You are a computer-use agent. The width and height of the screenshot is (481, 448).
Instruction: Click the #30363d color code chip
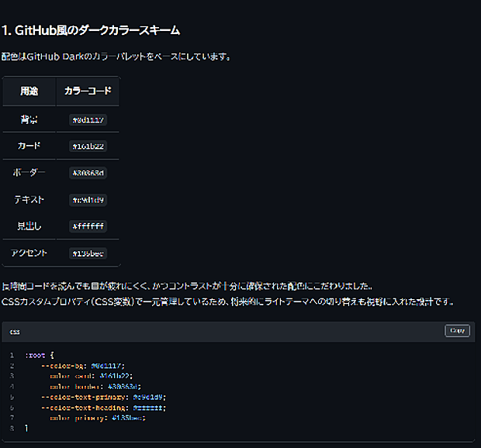tap(88, 173)
